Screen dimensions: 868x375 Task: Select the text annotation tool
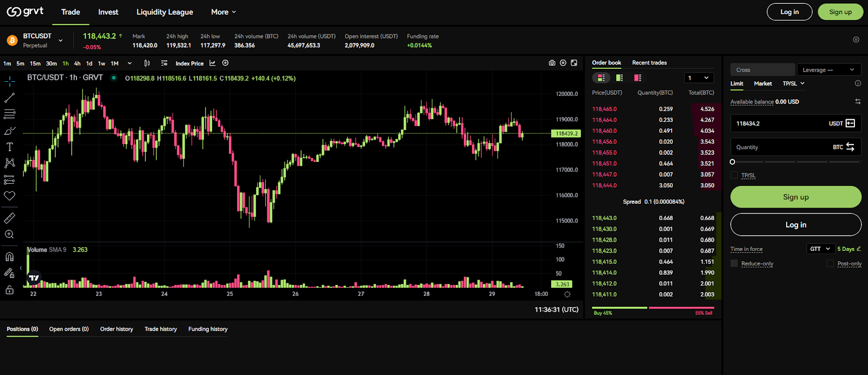pos(9,147)
